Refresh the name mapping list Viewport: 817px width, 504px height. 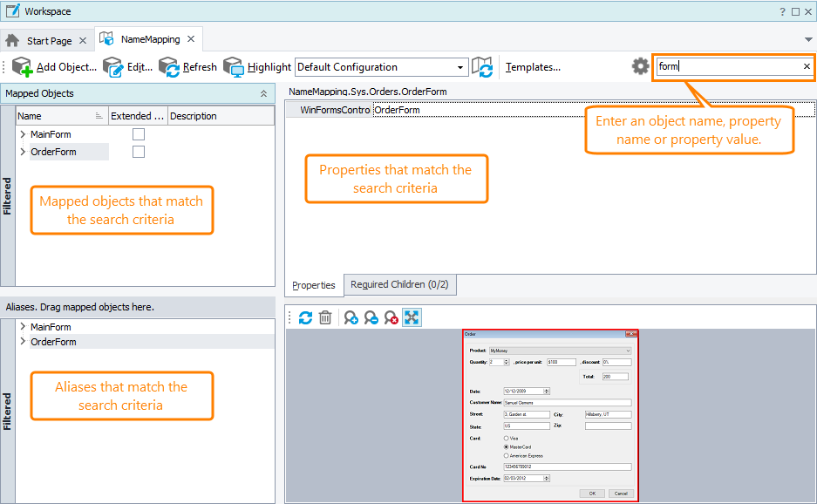pyautogui.click(x=187, y=67)
